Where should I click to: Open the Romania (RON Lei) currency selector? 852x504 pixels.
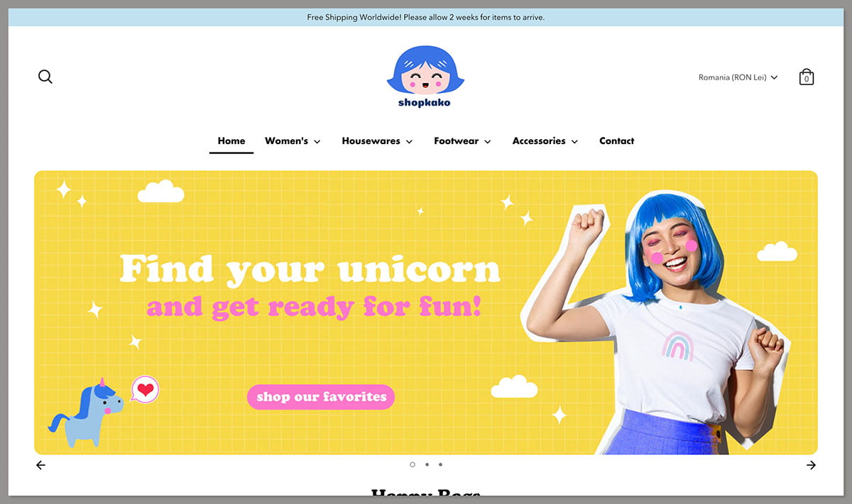point(735,77)
